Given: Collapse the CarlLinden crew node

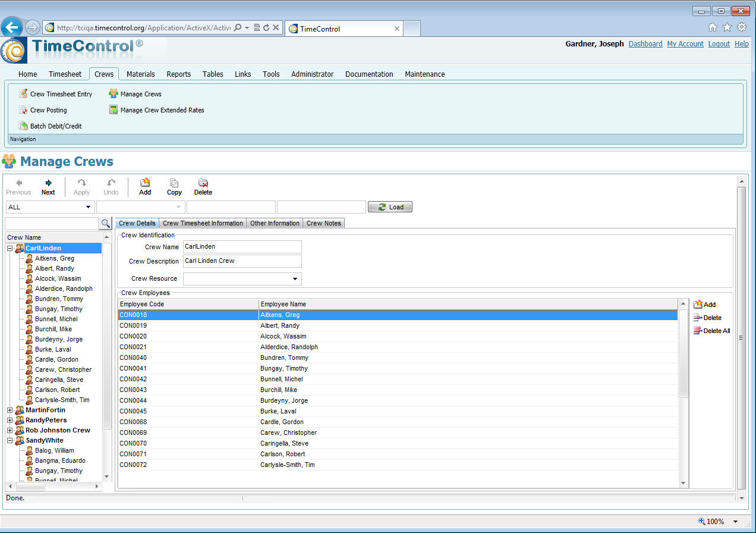Looking at the screenshot, I should (10, 249).
